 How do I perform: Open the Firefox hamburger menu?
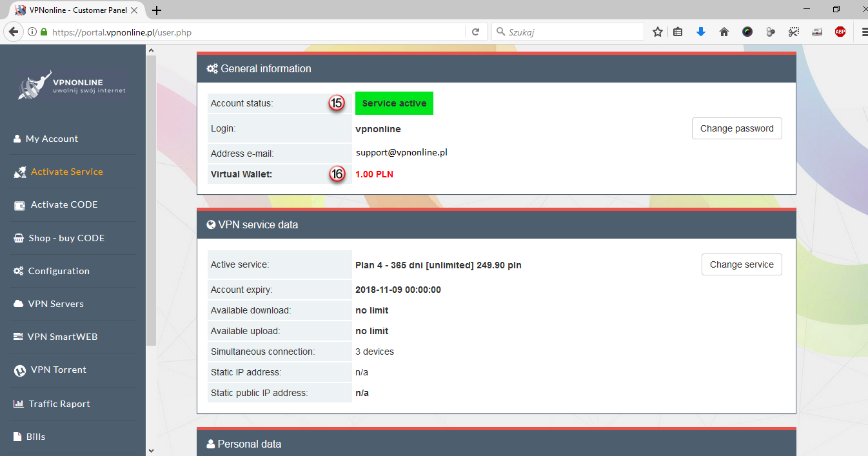pos(865,32)
